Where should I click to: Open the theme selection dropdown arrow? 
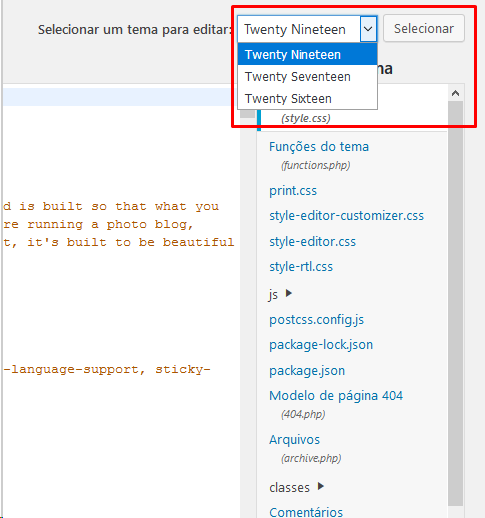[368, 29]
